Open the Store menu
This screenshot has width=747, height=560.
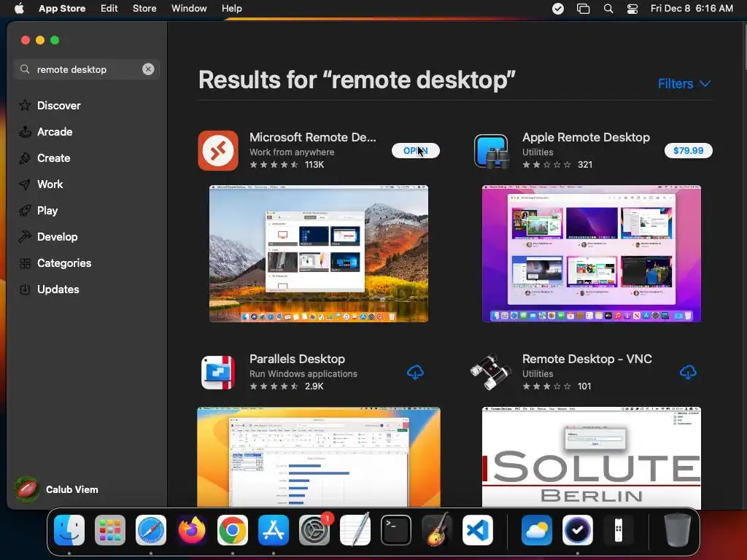(x=144, y=8)
